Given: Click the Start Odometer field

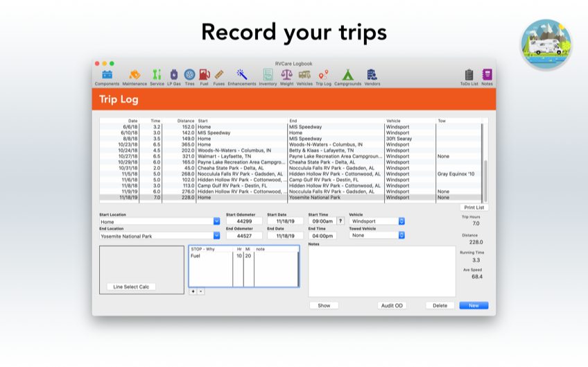Looking at the screenshot, I should click(x=244, y=221).
